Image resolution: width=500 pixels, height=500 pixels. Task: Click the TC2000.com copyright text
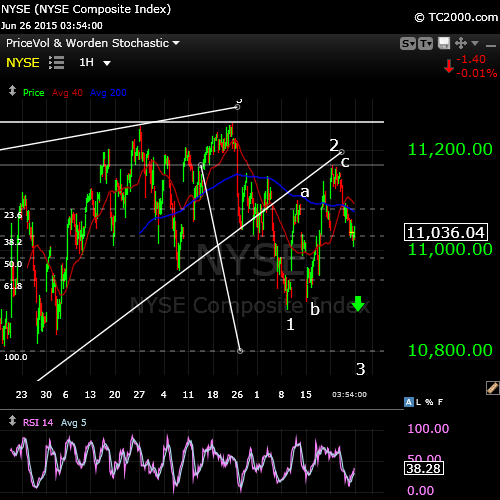(456, 17)
